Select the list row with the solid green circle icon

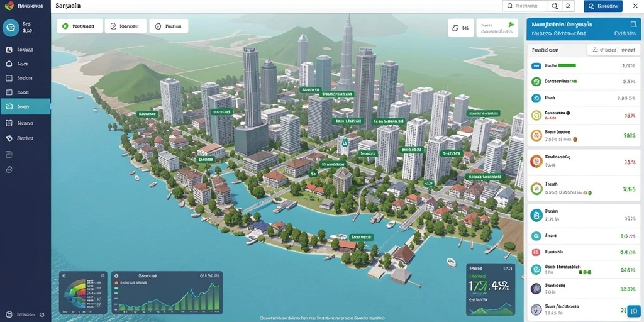tap(584, 81)
